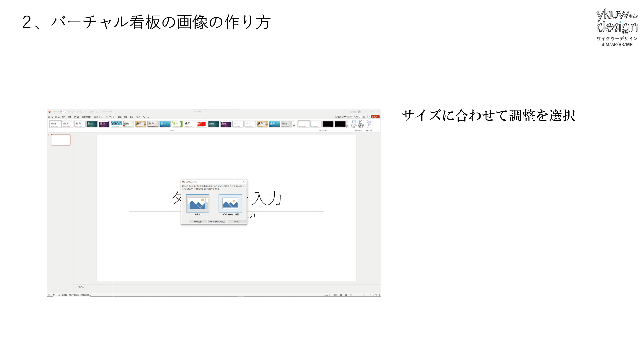644x362 pixels.
Task: Switch to Slide Sorter view icon
Action: [x=341, y=295]
